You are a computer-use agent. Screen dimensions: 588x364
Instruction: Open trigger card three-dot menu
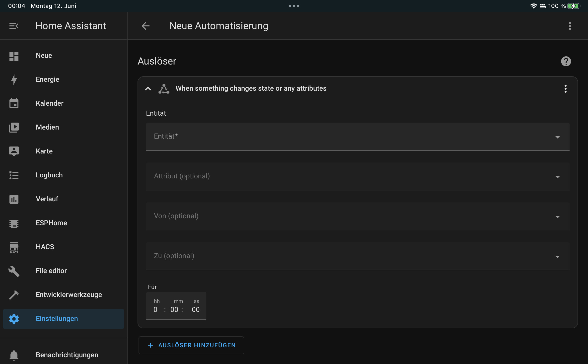pos(566,89)
